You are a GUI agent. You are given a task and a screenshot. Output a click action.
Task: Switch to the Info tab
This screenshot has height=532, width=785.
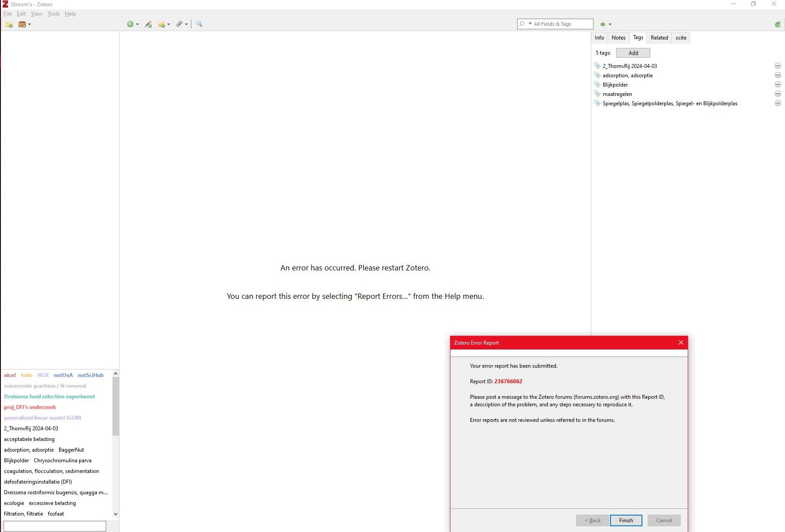(599, 38)
